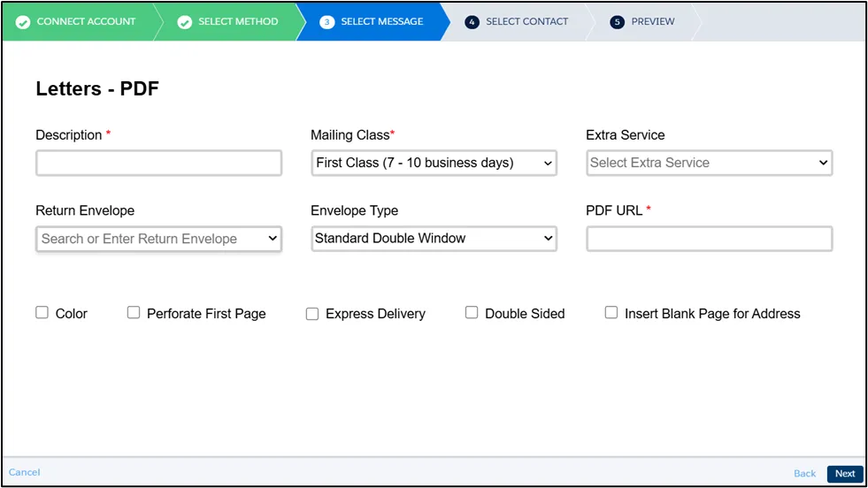The height and width of the screenshot is (488, 868).
Task: Click the step 5 number circle
Action: (x=618, y=22)
